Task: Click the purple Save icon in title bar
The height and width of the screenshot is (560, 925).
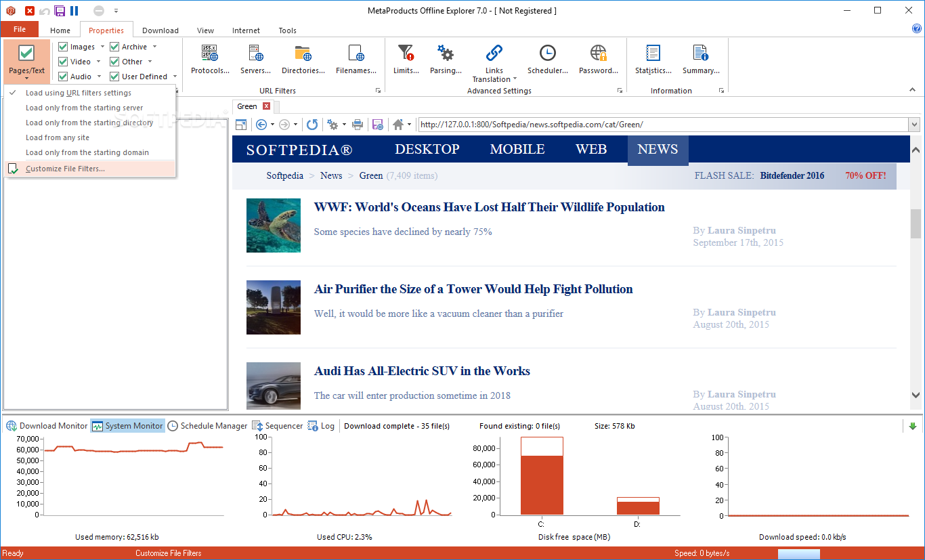Action: point(60,11)
